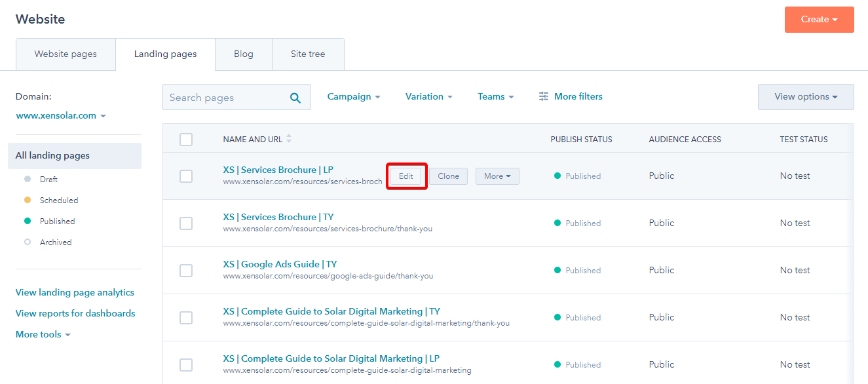Screen dimensions: 868x384
Task: Select the Google Ads Guide TY checkbox
Action: tap(186, 270)
